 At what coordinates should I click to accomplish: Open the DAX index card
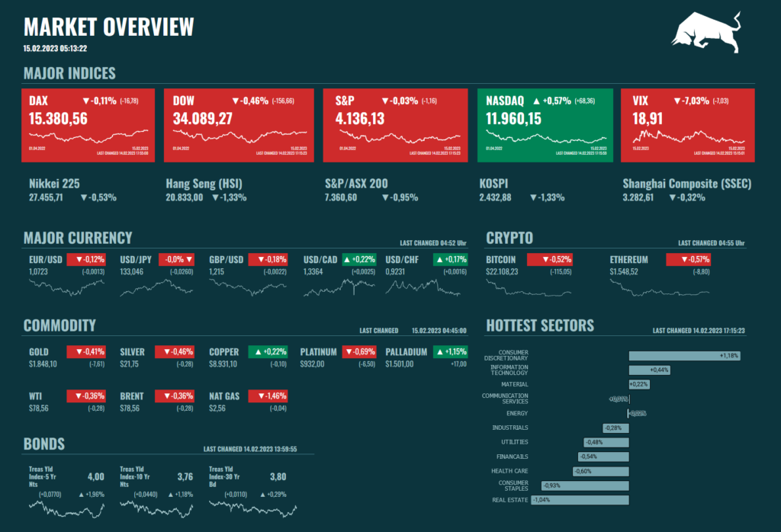(88, 126)
